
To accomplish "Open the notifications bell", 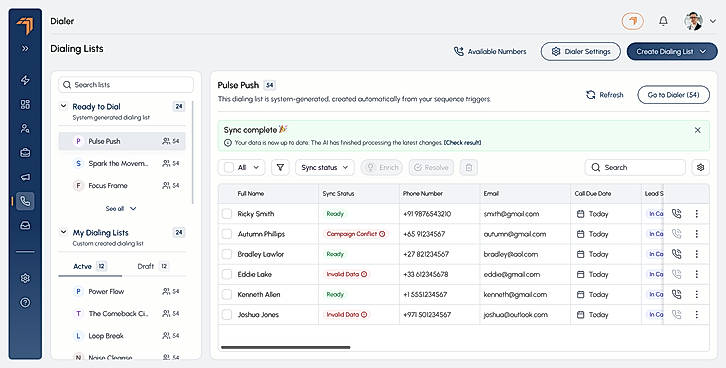I will (x=663, y=21).
